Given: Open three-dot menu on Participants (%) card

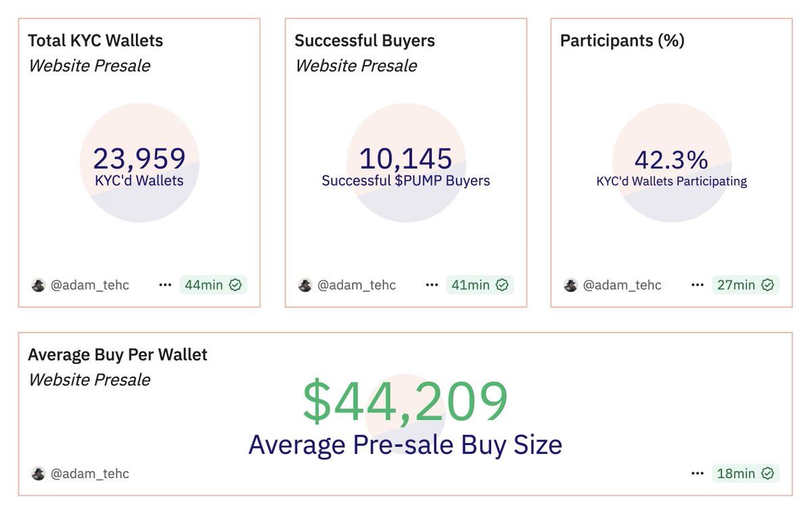Looking at the screenshot, I should [x=698, y=285].
